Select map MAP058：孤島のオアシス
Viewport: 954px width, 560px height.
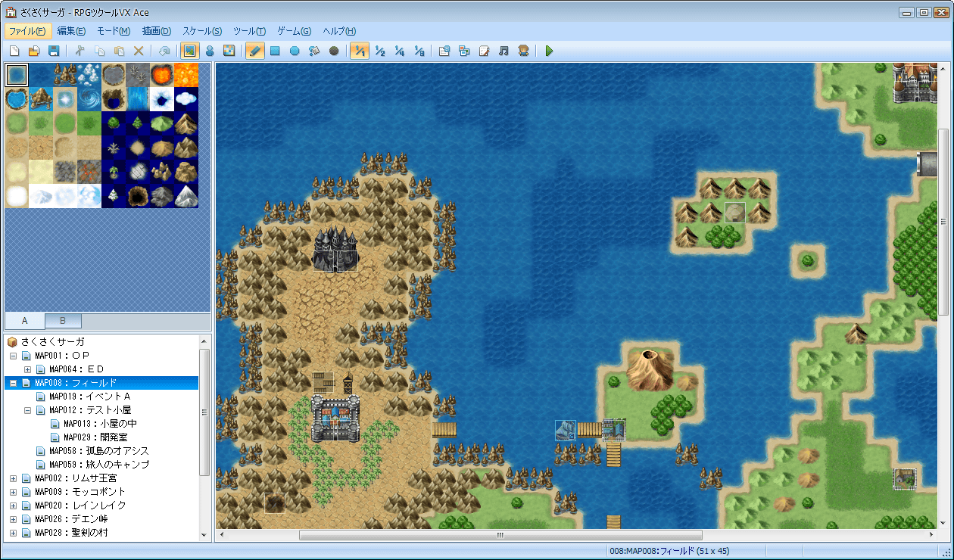click(x=99, y=451)
